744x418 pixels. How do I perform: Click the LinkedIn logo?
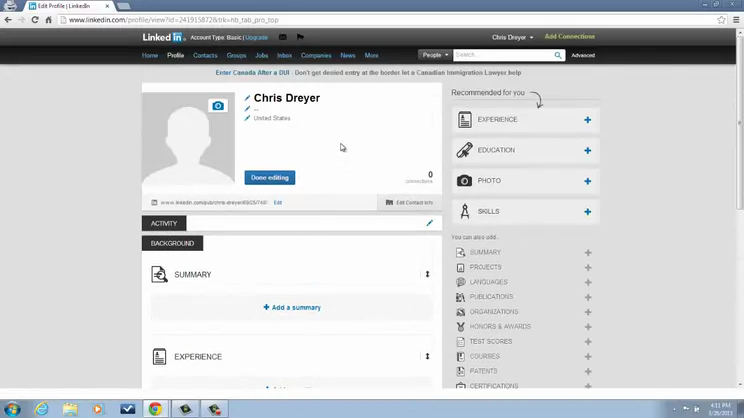pyautogui.click(x=163, y=37)
